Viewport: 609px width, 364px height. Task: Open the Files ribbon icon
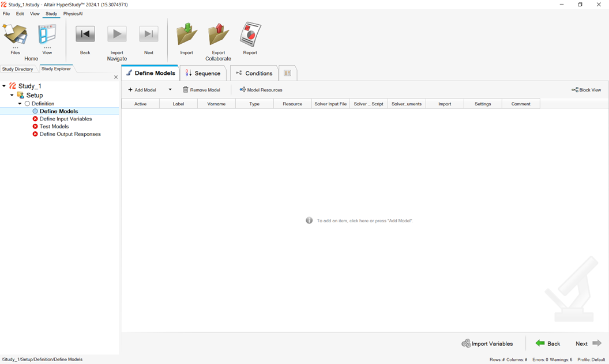pyautogui.click(x=15, y=34)
